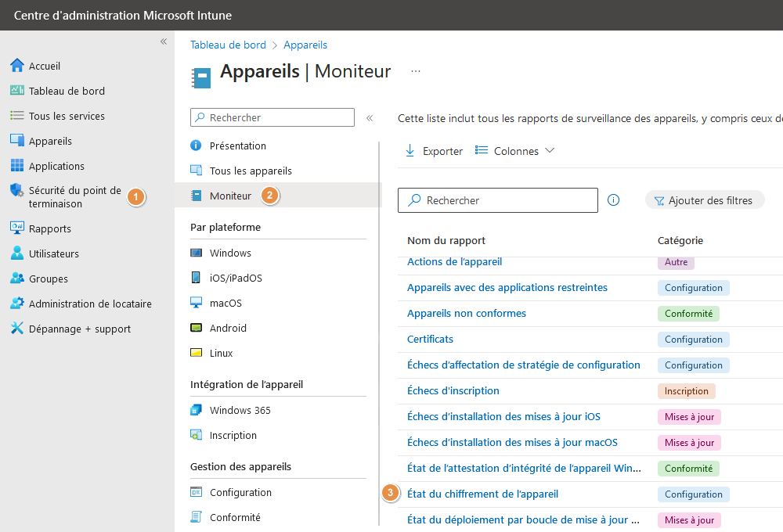Navigate to Tableau de bord breadcrumb
The height and width of the screenshot is (532, 783).
(228, 45)
